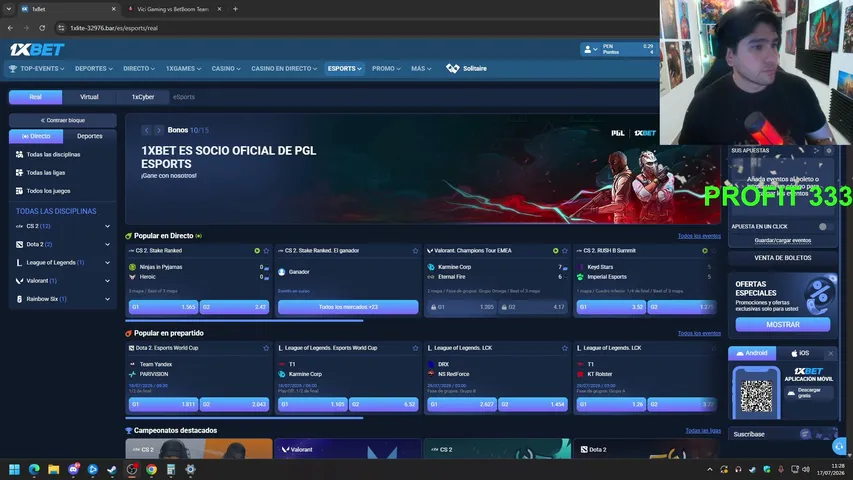
Task: Open the ESPORTS menu
Action: 344,69
